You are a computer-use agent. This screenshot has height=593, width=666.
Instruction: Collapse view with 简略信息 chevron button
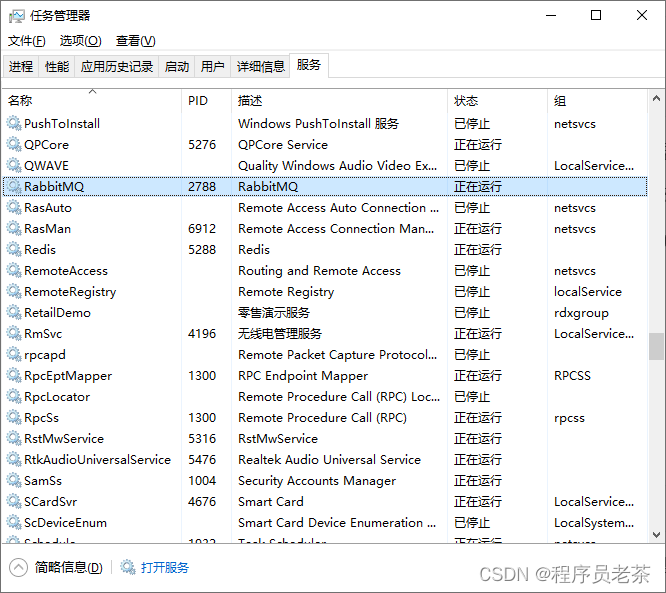[18, 568]
